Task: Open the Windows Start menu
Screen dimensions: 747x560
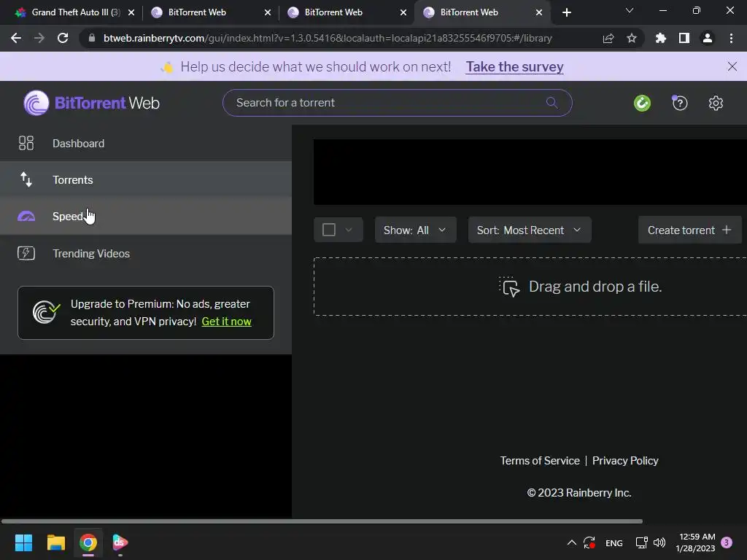Action: [x=23, y=542]
